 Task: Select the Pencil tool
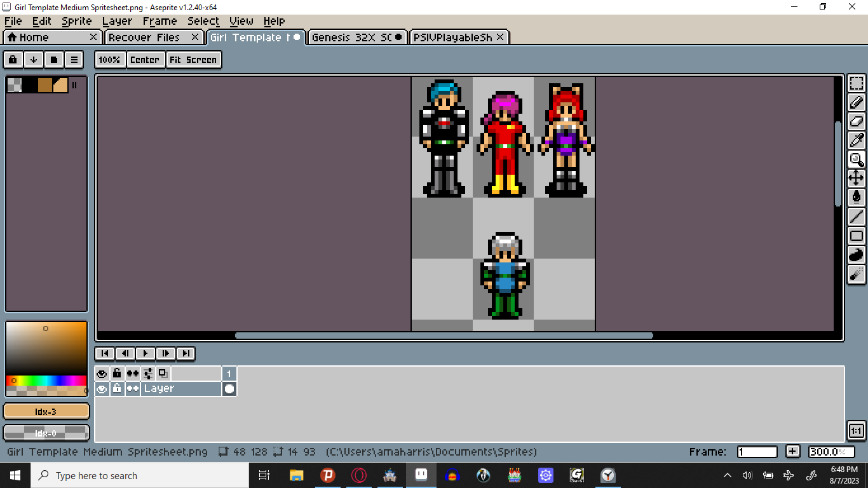point(856,102)
